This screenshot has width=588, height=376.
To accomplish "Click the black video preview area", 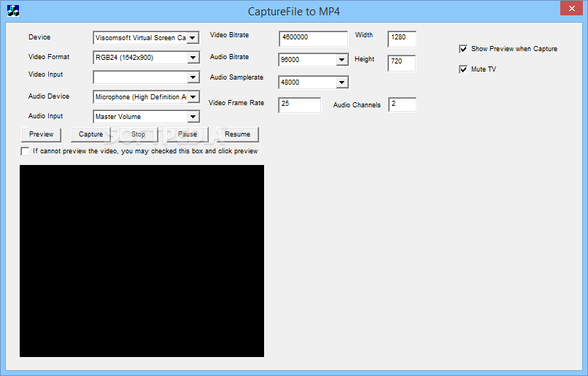I will (142, 261).
